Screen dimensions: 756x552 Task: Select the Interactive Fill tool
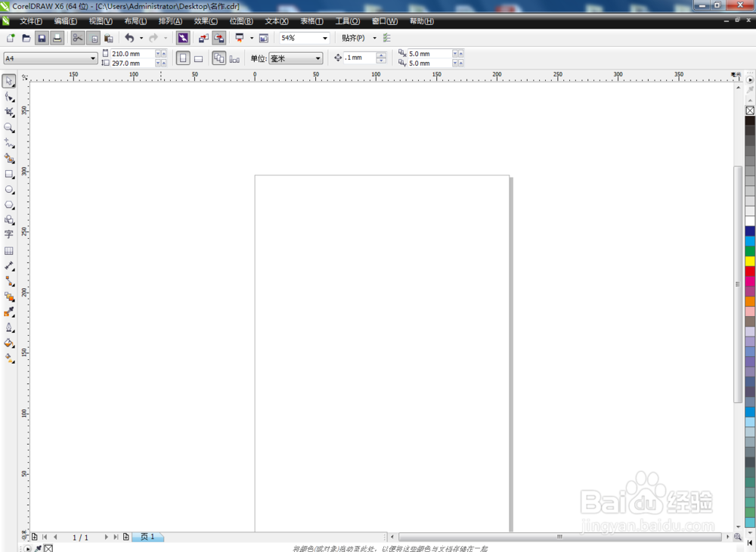tap(9, 358)
